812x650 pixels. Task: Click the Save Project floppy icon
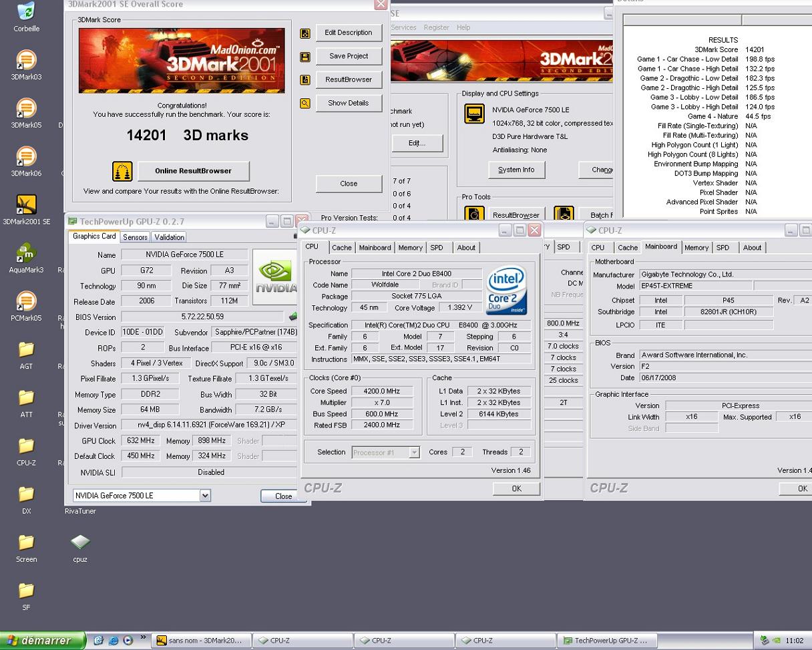(305, 57)
